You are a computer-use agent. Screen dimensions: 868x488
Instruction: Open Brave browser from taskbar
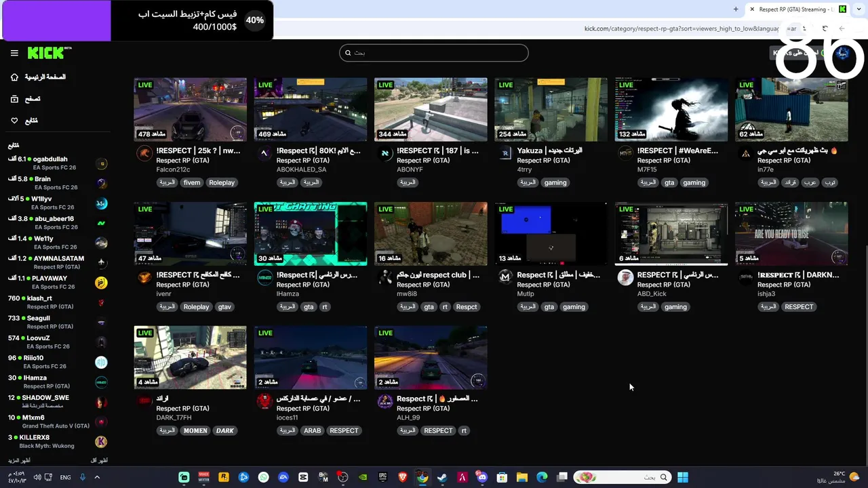[403, 477]
